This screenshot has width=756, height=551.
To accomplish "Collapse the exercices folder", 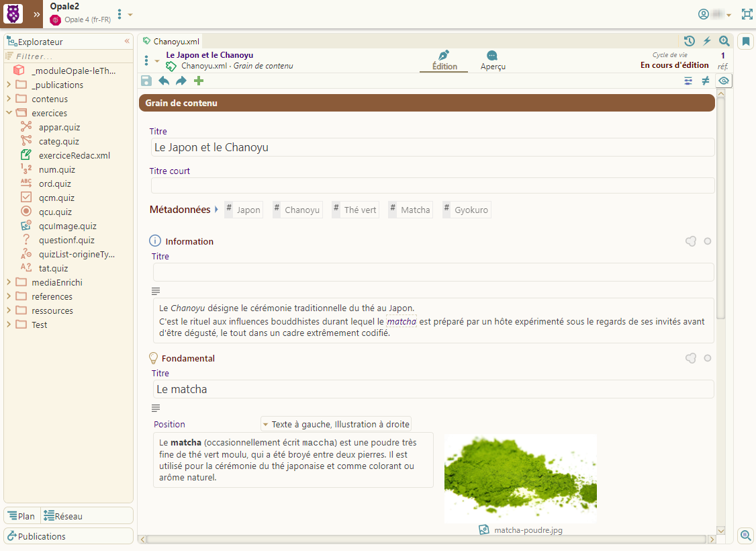I will click(9, 113).
